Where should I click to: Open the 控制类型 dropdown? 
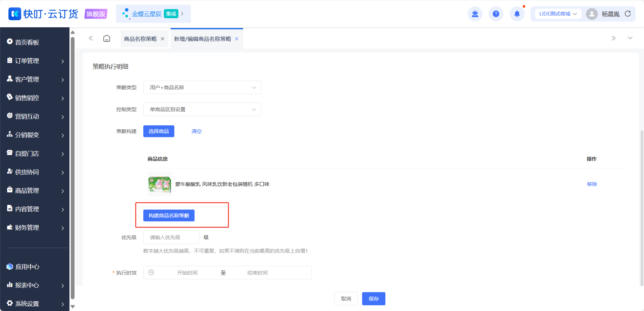[202, 109]
